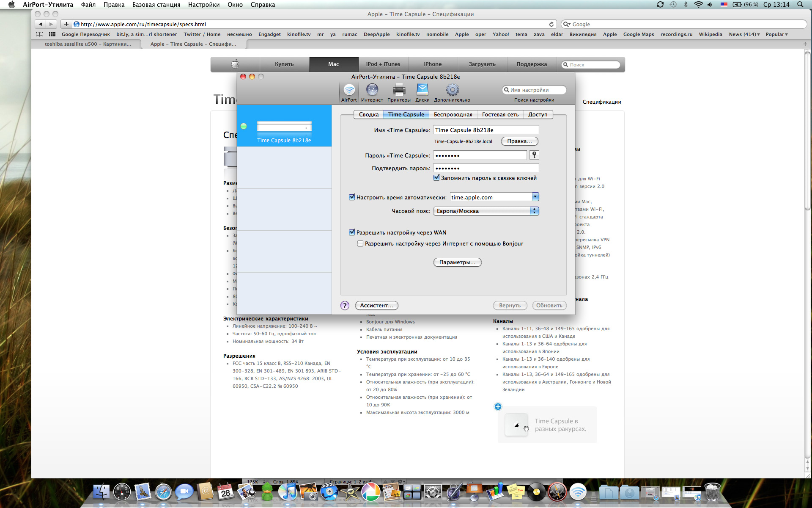Viewport: 812px width, 508px height.
Task: Click the blue plus icon near Time Capsule views
Action: tap(498, 406)
